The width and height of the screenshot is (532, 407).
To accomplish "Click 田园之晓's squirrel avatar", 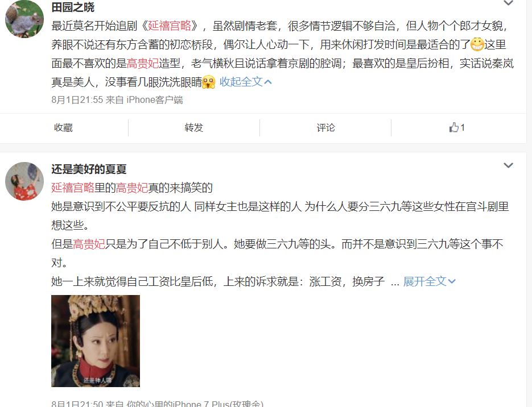I will pos(24,19).
